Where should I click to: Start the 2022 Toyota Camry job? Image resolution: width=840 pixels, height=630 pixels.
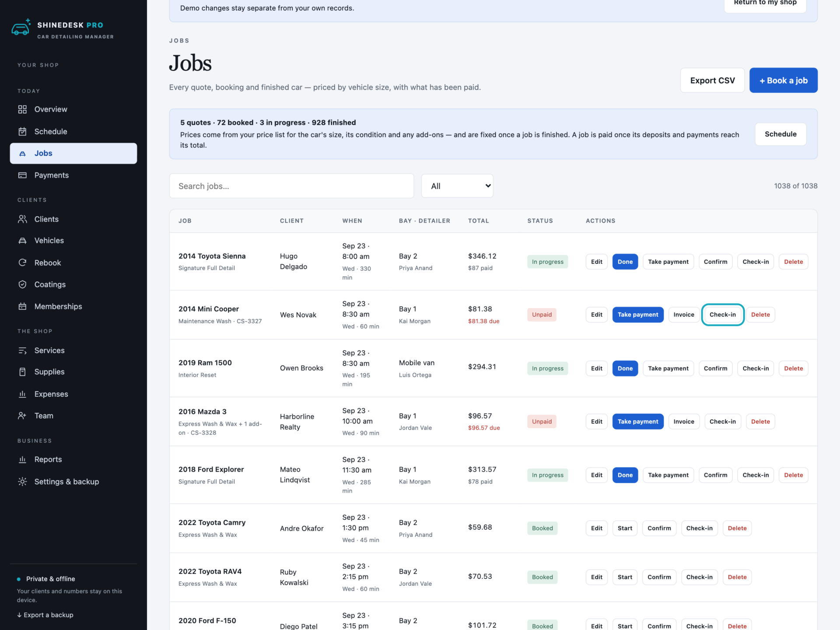(x=625, y=528)
